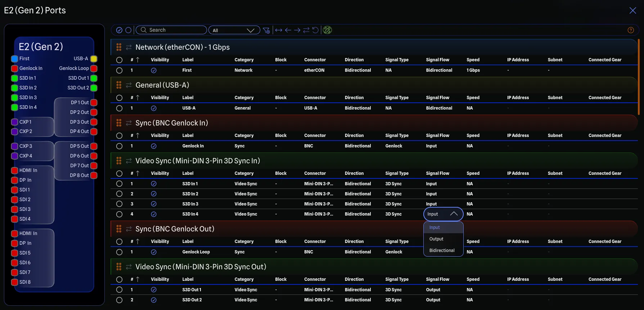Click the vertical scrollbar of ports list
Screen dimensions: 644x310
(x=639, y=77)
